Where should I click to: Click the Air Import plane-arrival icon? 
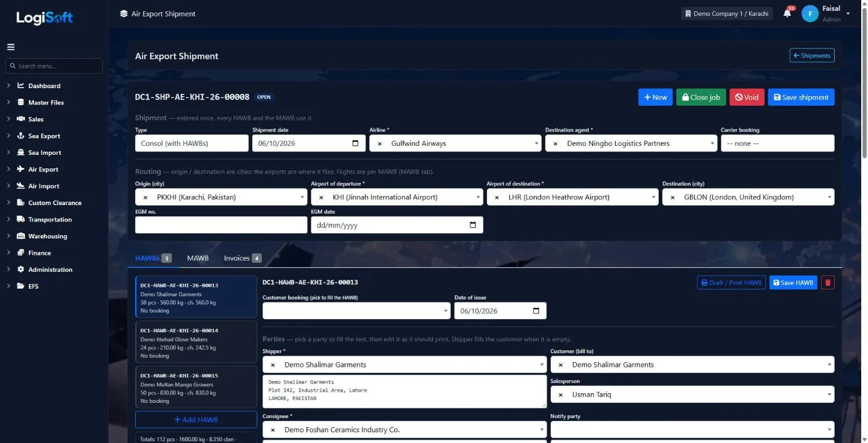click(x=21, y=186)
